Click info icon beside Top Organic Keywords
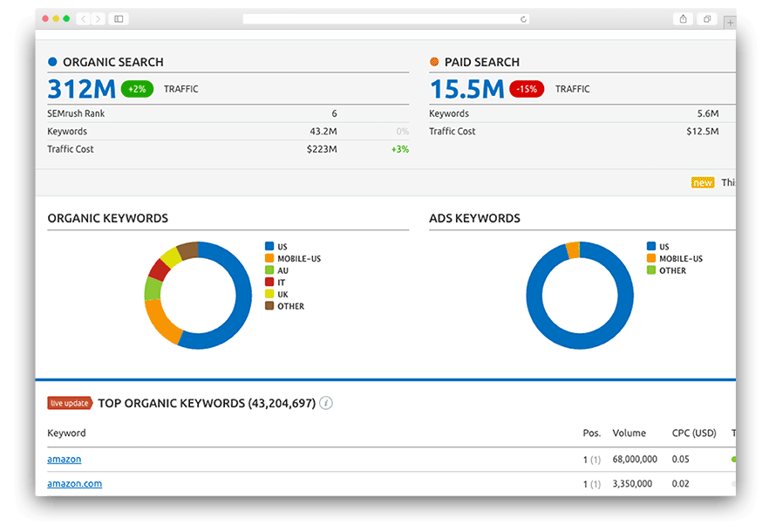 coord(326,403)
